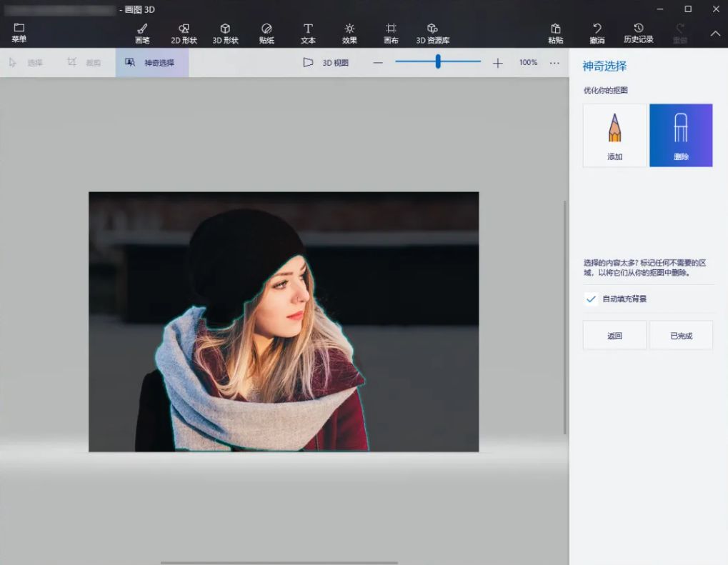Open the more options ellipsis menu
The image size is (728, 565).
[x=554, y=63]
